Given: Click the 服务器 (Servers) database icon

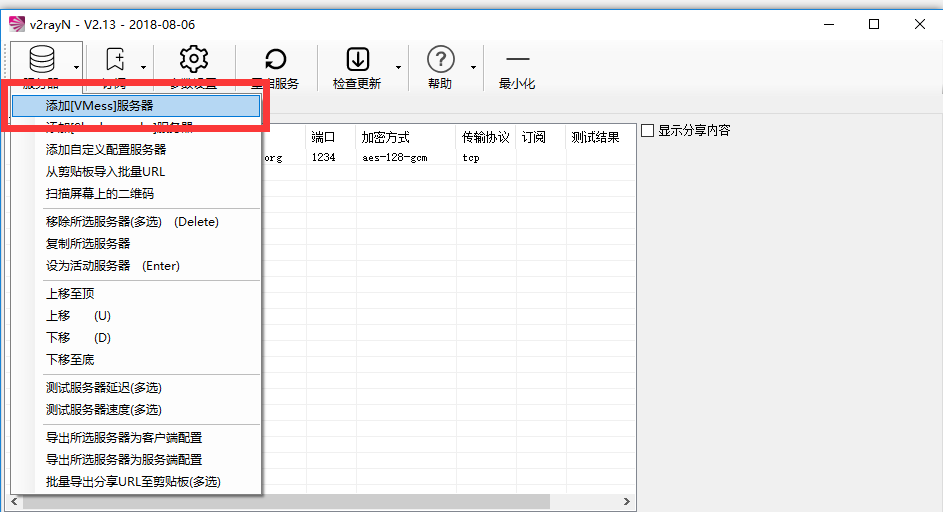Looking at the screenshot, I should pos(41,60).
